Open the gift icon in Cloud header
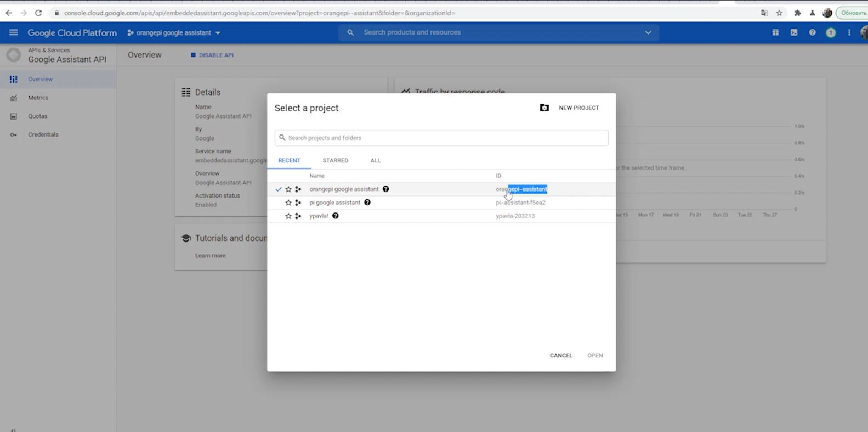 point(775,33)
